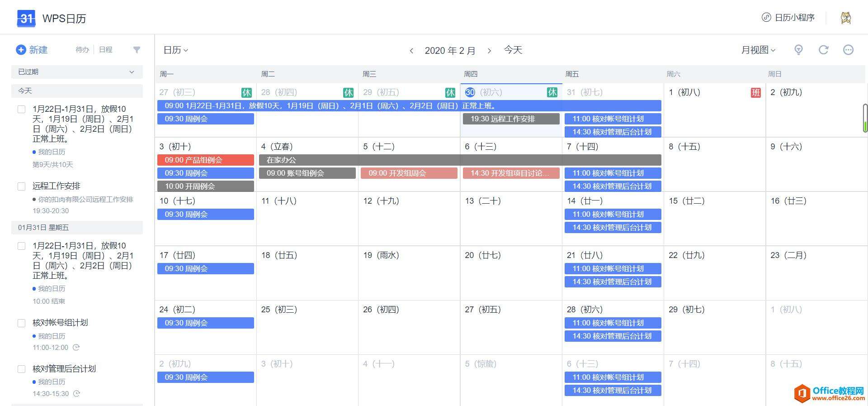This screenshot has width=868, height=406.
Task: Open the more options ellipsis icon
Action: coord(849,50)
